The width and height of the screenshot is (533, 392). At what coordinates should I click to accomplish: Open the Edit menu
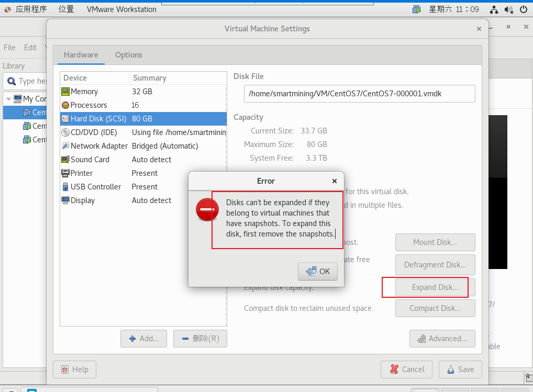point(30,48)
